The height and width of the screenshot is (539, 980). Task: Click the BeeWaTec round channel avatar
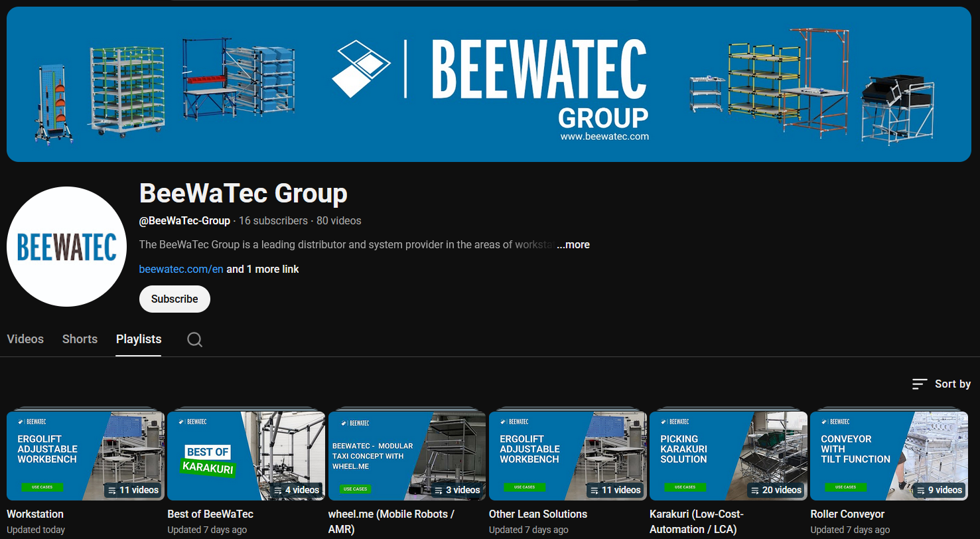pos(66,246)
